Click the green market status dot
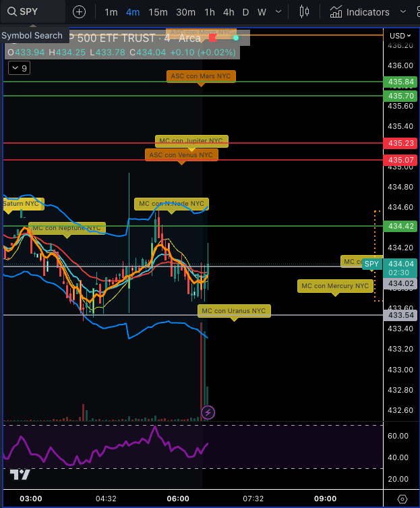 coord(236,38)
